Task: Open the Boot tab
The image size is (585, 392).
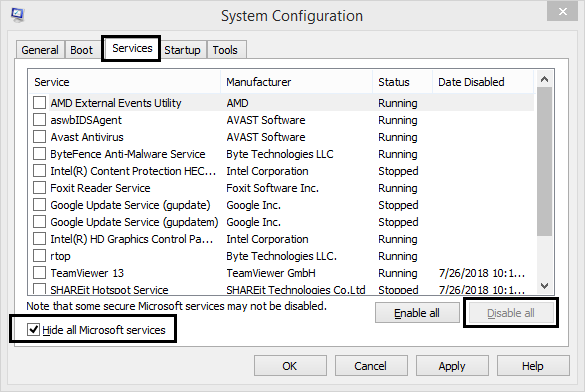Action: tap(81, 50)
